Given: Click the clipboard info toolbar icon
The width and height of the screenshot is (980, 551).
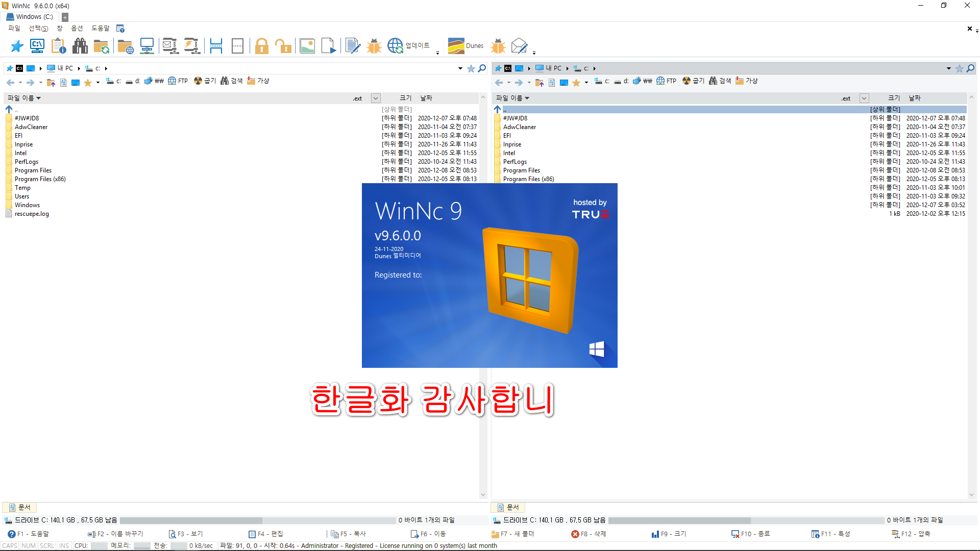Looking at the screenshot, I should 59,46.
